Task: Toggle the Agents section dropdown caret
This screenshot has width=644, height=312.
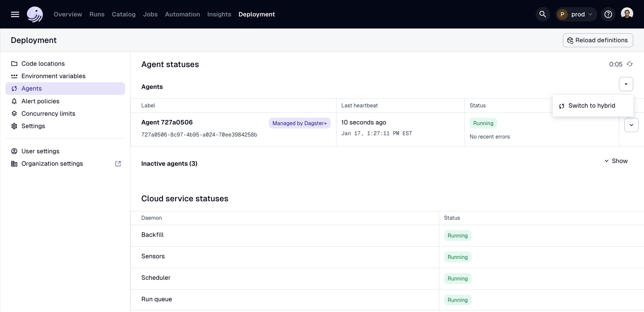Action: pos(626,84)
